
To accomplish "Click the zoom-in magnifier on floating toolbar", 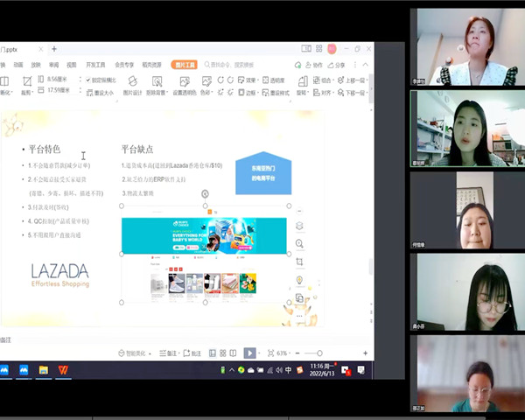I will pyautogui.click(x=299, y=244).
